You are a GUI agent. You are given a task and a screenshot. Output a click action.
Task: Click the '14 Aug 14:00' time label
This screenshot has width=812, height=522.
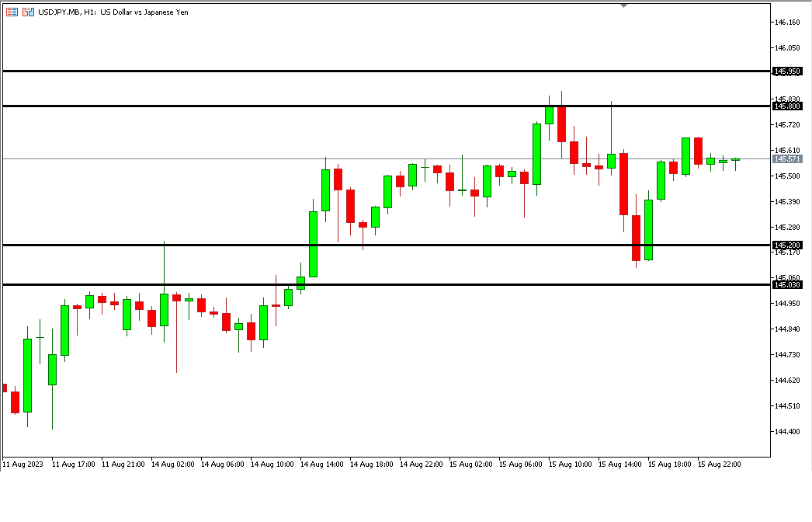coord(322,464)
